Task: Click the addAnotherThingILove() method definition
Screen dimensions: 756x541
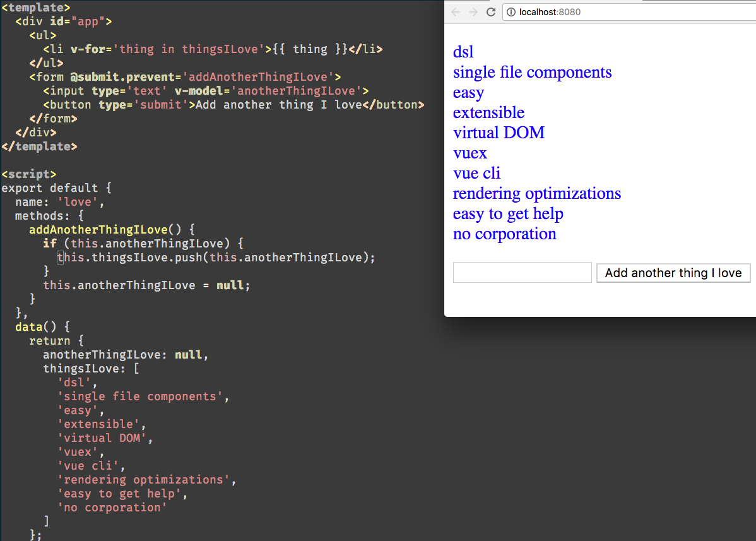Action: coord(112,230)
